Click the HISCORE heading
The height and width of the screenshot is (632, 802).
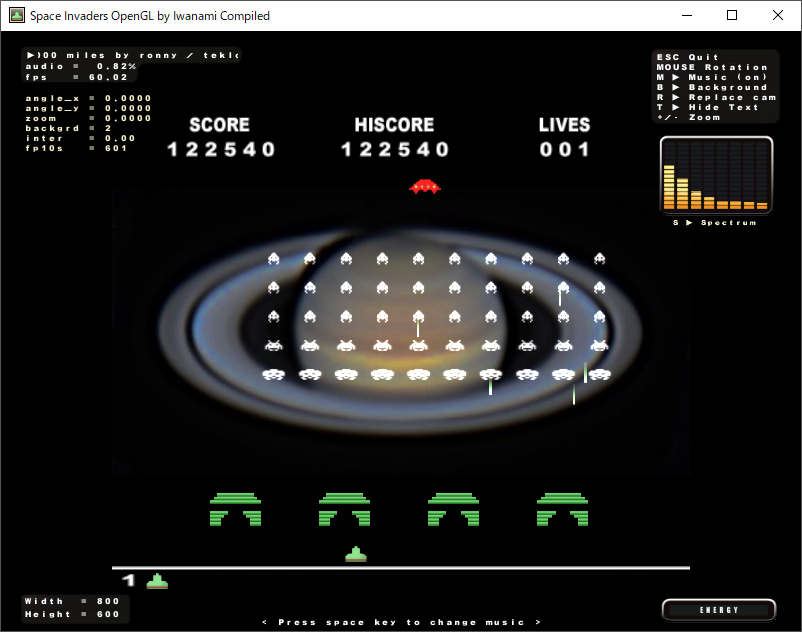394,125
